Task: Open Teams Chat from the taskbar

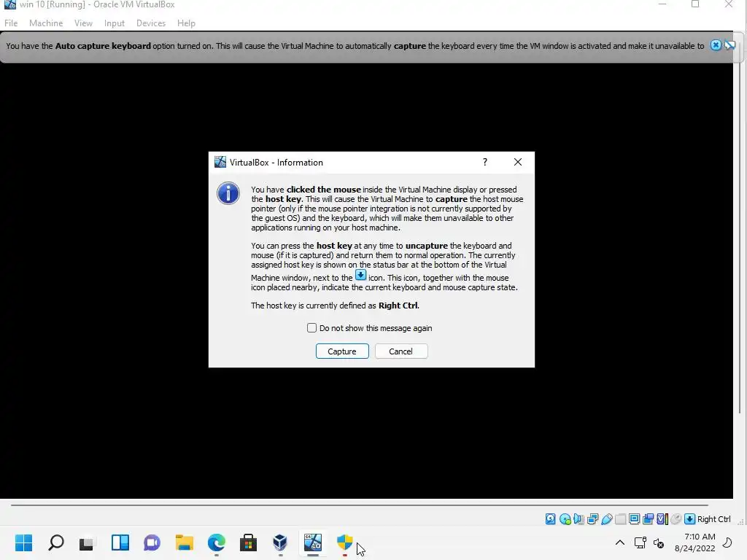Action: tap(152, 542)
